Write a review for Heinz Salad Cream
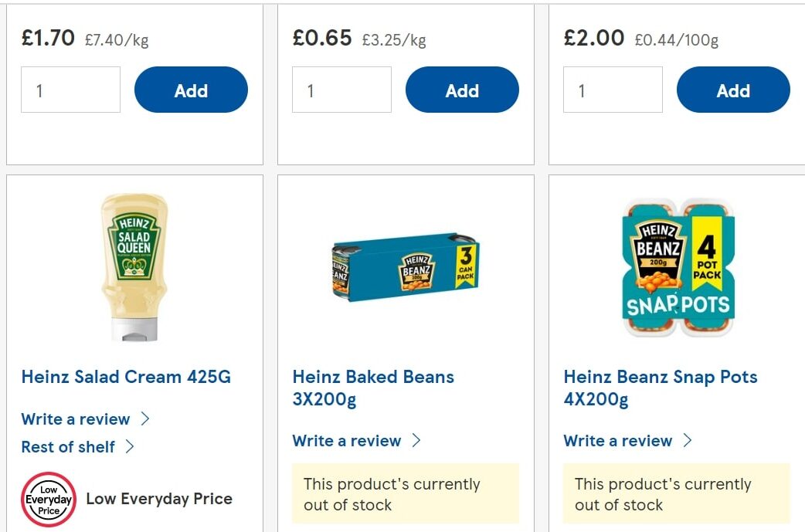 [x=76, y=419]
